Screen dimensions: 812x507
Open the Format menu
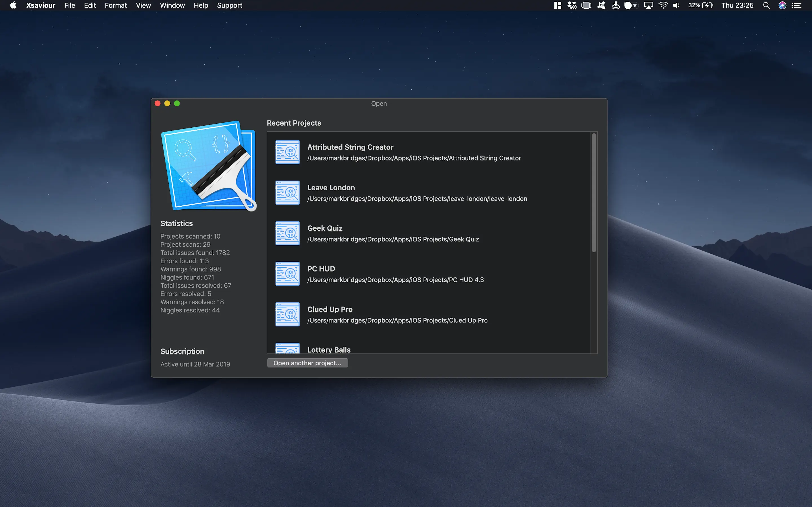pos(115,5)
